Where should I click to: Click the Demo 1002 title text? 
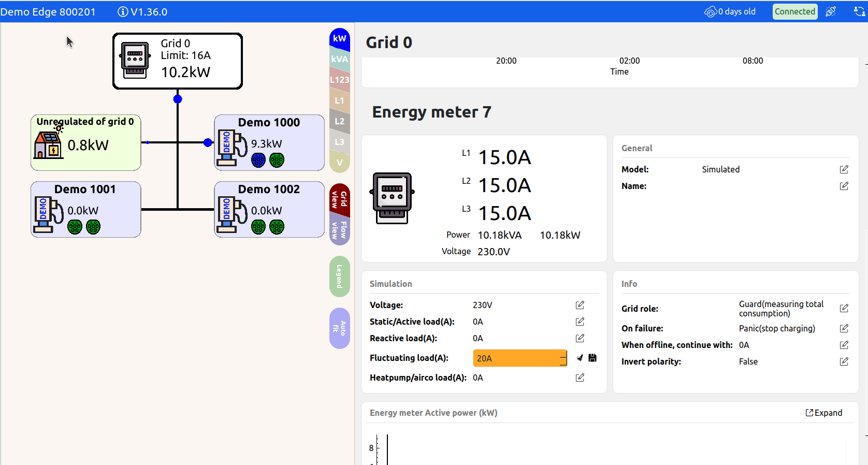(269, 190)
